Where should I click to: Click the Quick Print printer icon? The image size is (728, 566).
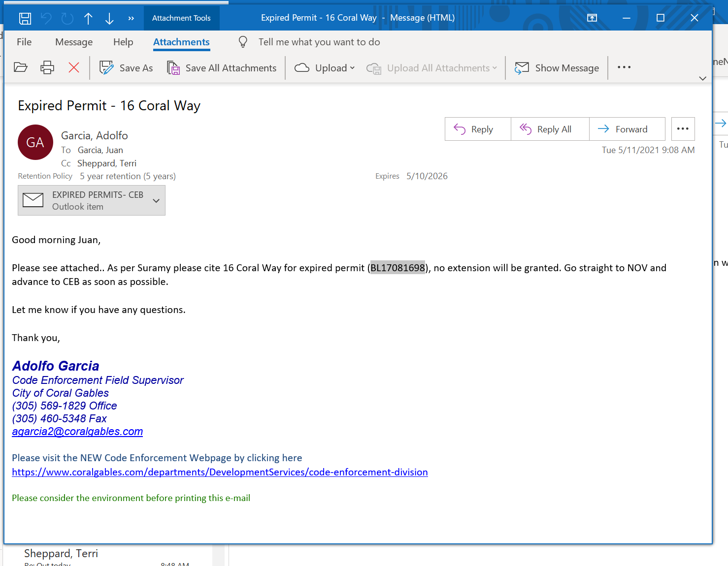pyautogui.click(x=47, y=68)
